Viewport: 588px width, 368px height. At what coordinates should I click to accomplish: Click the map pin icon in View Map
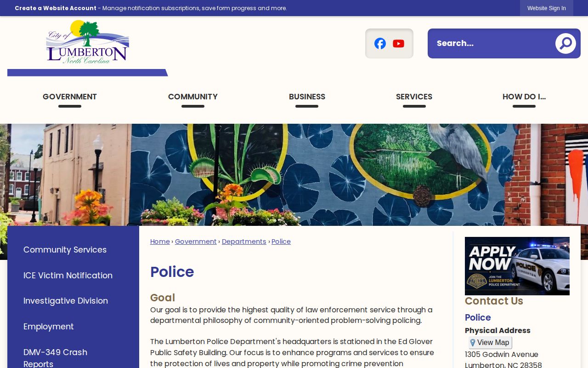tap(473, 343)
